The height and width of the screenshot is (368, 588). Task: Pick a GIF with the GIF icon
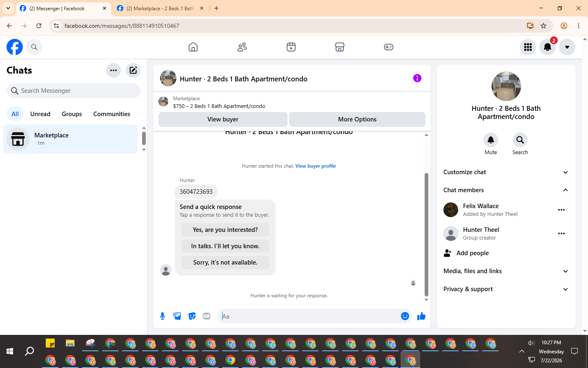coord(207,316)
